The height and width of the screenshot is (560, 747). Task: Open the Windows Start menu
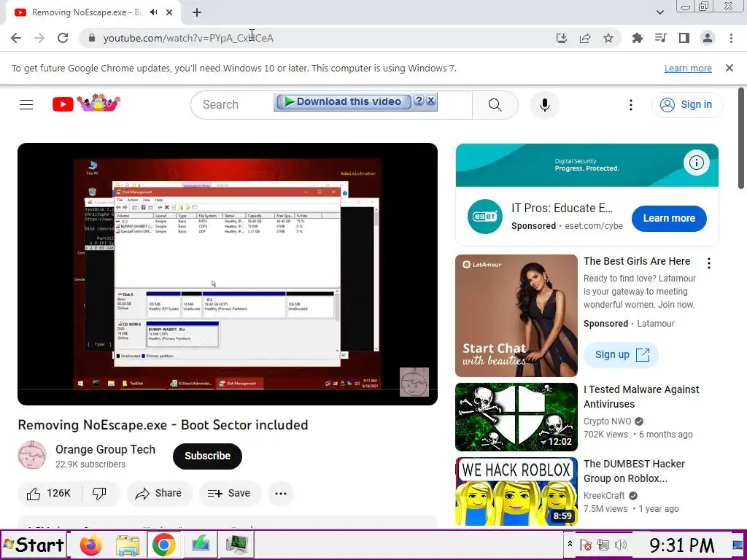point(34,545)
